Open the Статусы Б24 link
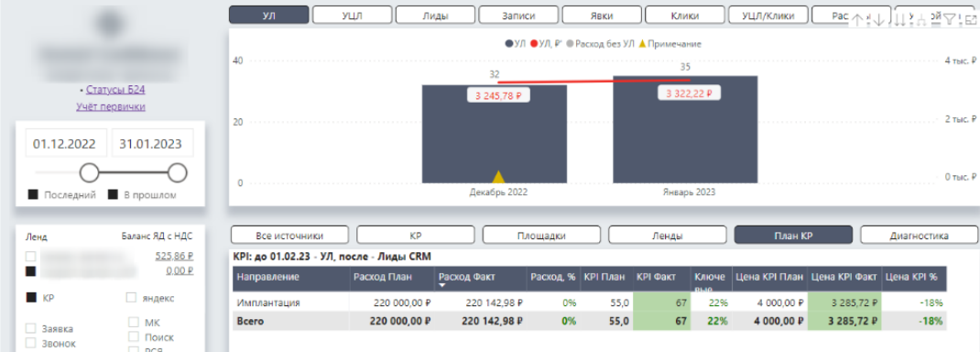Image resolution: width=980 pixels, height=352 pixels. pos(115,90)
